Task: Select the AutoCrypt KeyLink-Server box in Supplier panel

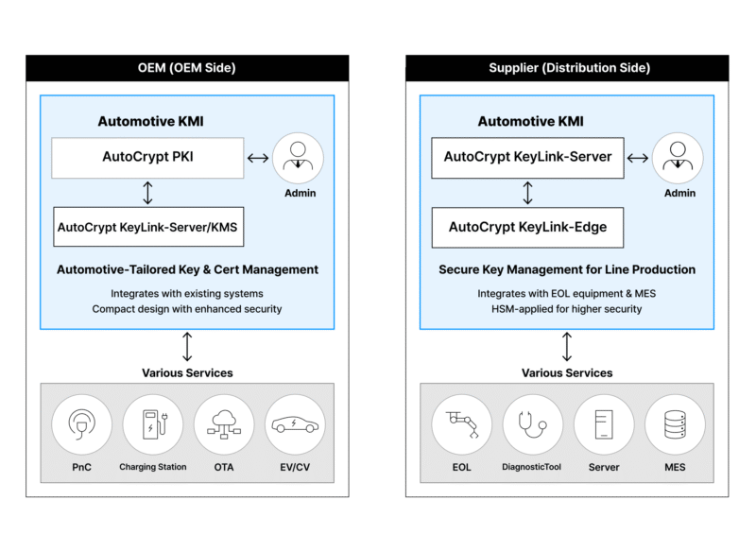Action: 527,158
